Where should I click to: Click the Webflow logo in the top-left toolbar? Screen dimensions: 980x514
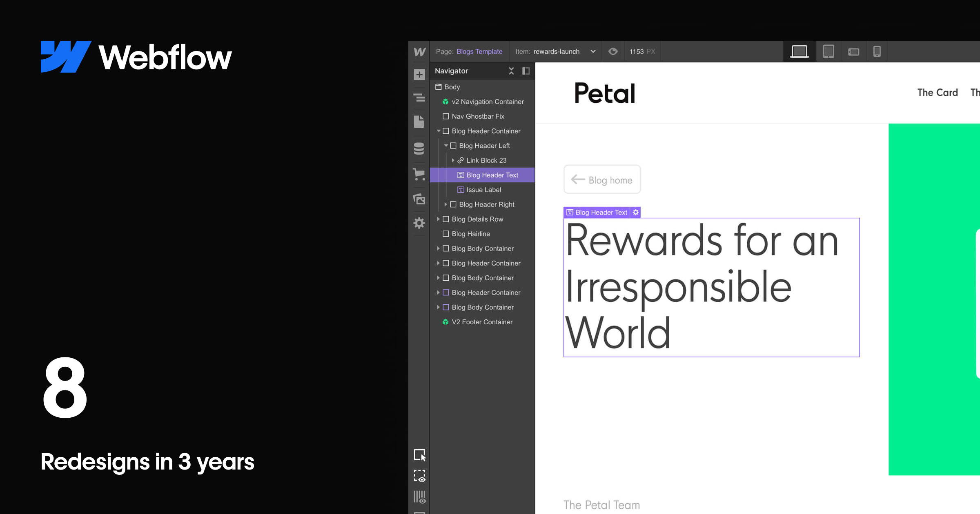click(419, 51)
